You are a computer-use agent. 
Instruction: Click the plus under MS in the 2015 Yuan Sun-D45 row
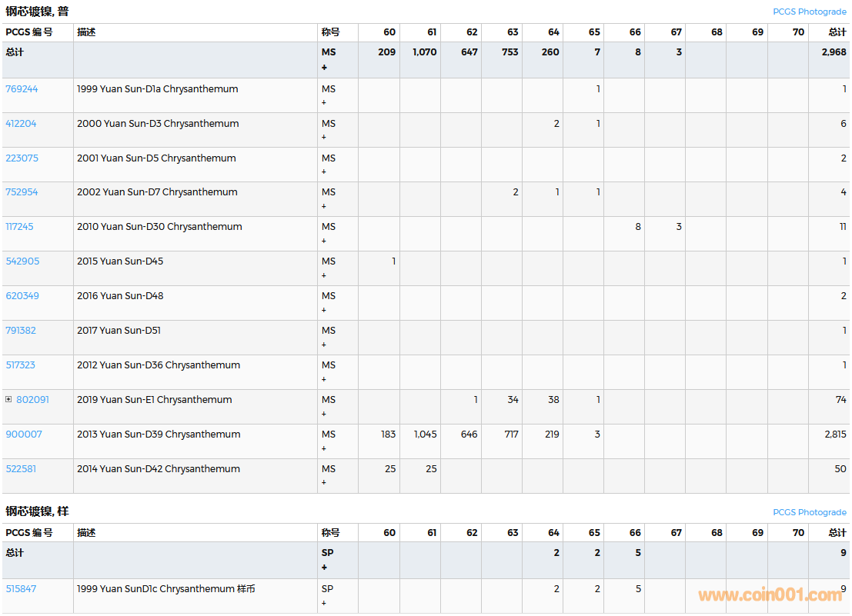(x=324, y=275)
